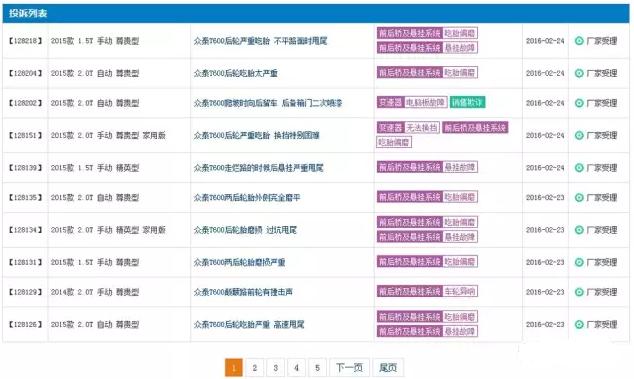Screen dimensions: 634x379
Task: Click green status icon in row 128151
Action: pos(579,136)
